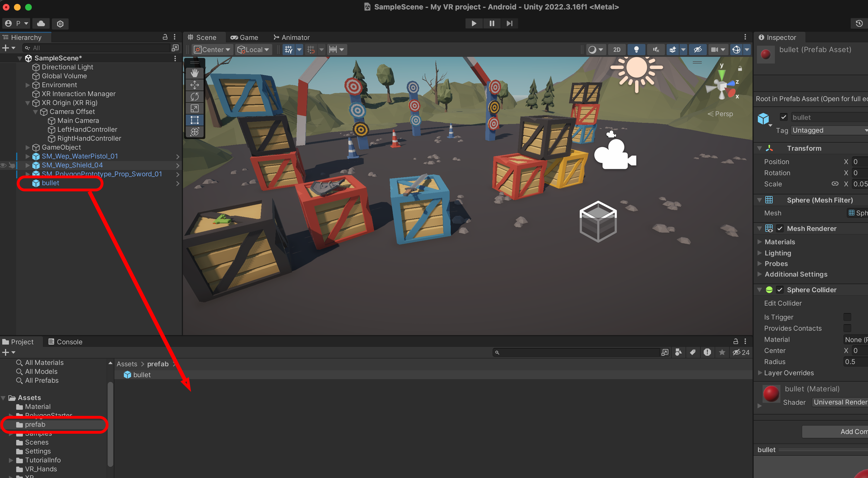Expand the Enviroment hierarchy item

click(28, 85)
